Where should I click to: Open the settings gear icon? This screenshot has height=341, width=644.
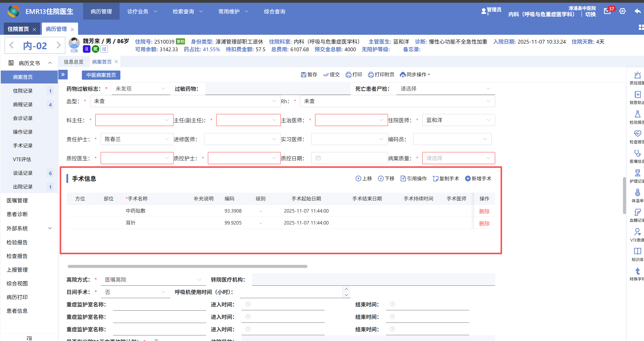coord(622,11)
